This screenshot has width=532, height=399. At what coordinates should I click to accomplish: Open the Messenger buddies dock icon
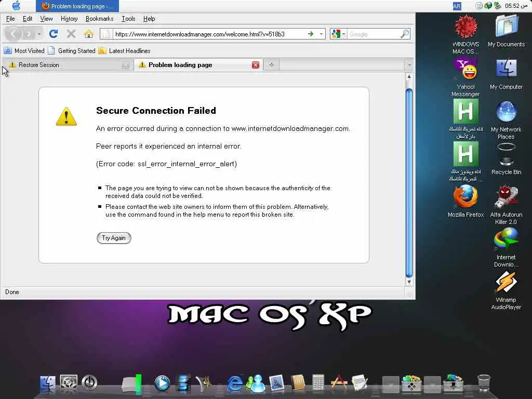point(256,384)
